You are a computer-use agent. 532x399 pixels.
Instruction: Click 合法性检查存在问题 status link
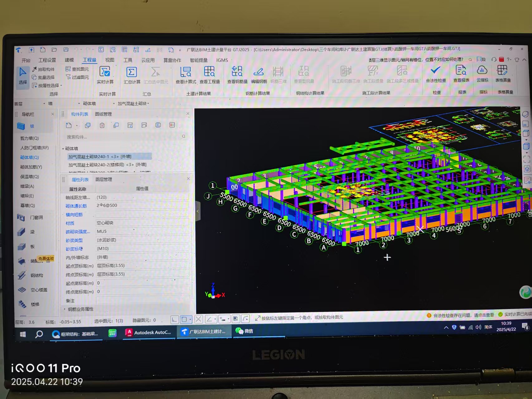click(460, 315)
